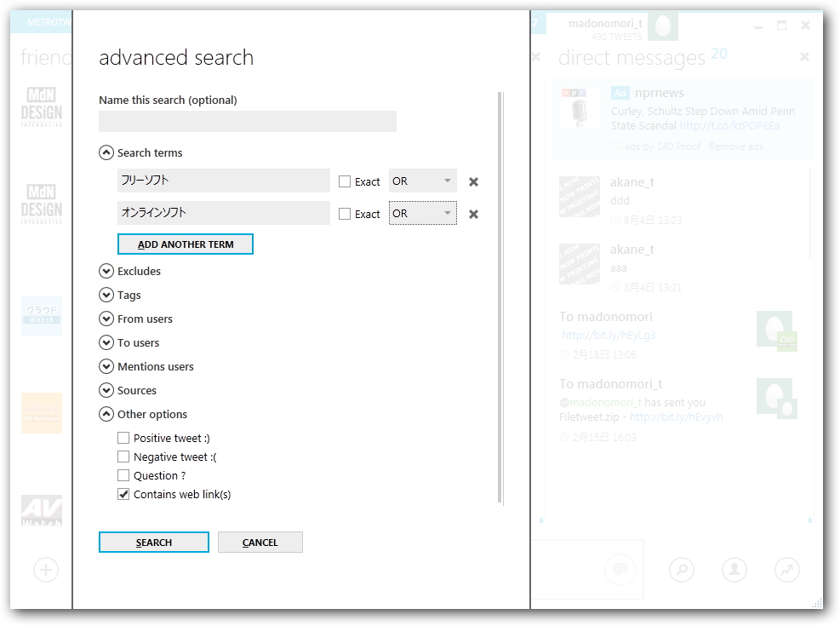Click madonomori_t's egg avatar
This screenshot has height=626, width=840.
point(663,26)
